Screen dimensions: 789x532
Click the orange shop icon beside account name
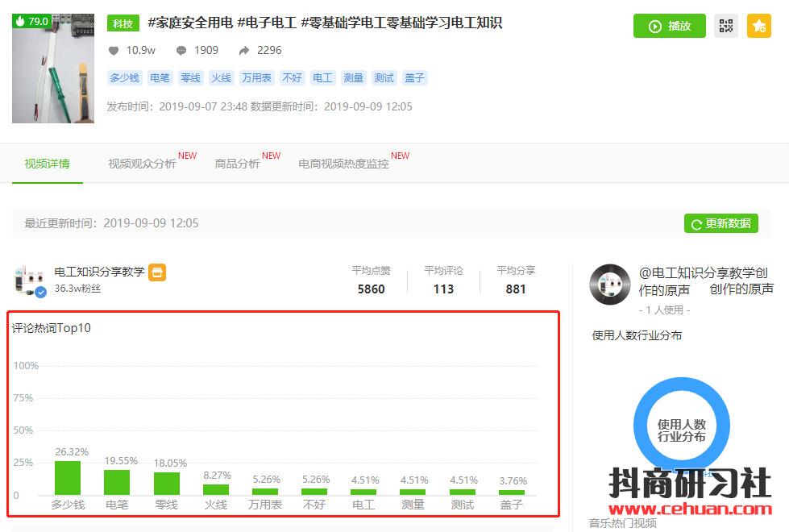[x=158, y=272]
